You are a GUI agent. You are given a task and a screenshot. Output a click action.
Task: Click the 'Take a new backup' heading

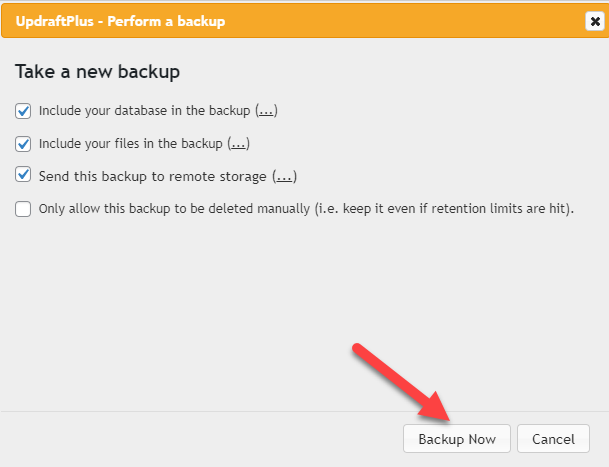[x=96, y=73]
